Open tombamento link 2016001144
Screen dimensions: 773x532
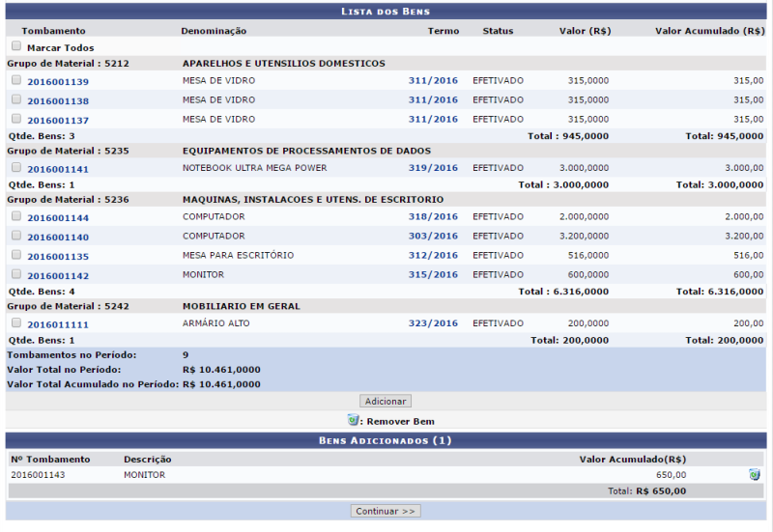point(58,218)
